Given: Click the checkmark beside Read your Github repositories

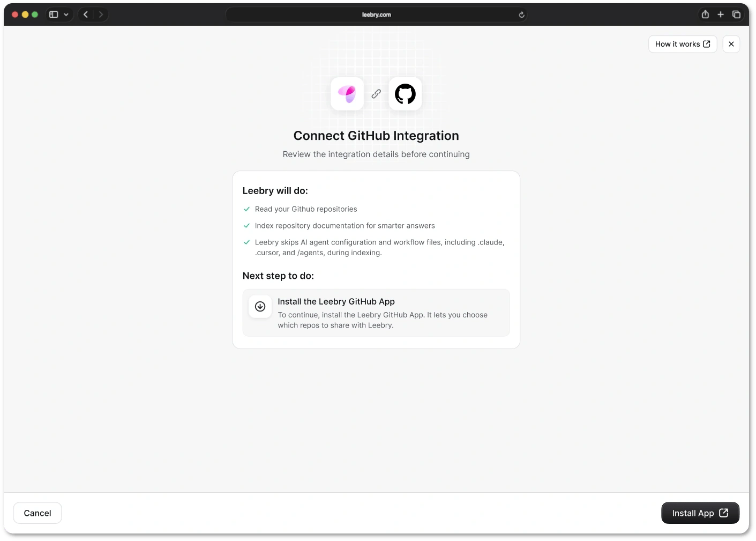Looking at the screenshot, I should [247, 209].
